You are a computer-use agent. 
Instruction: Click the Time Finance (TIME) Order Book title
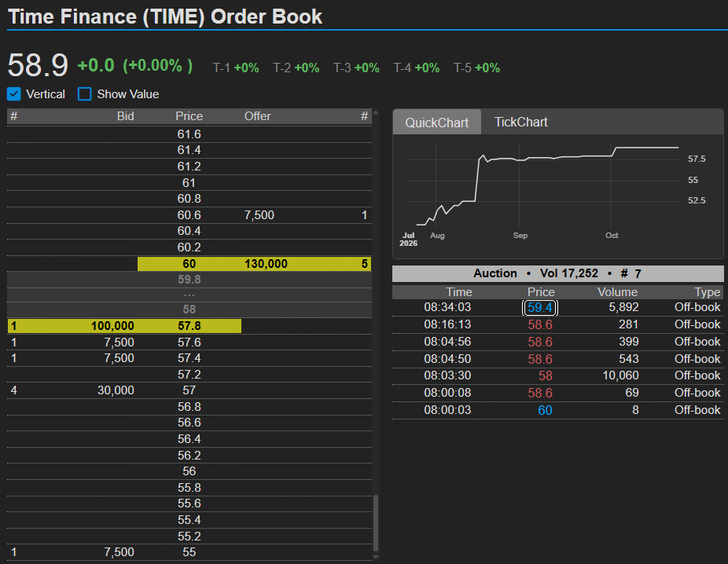click(165, 16)
